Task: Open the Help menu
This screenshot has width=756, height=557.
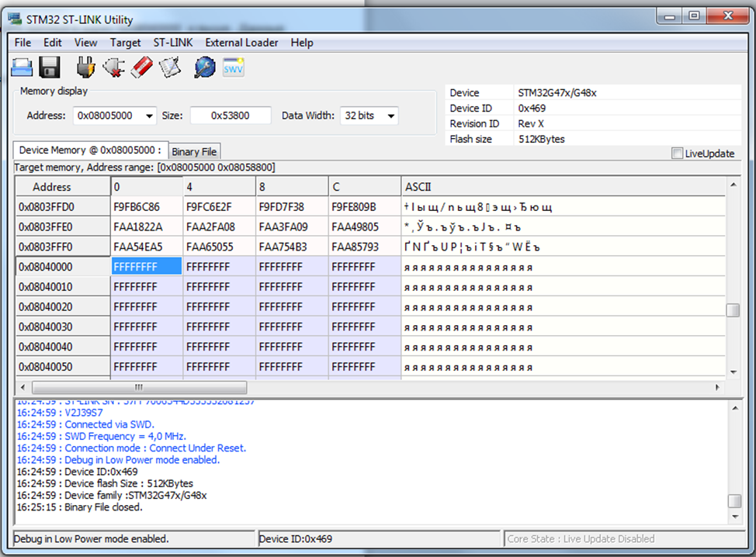Action: click(302, 43)
